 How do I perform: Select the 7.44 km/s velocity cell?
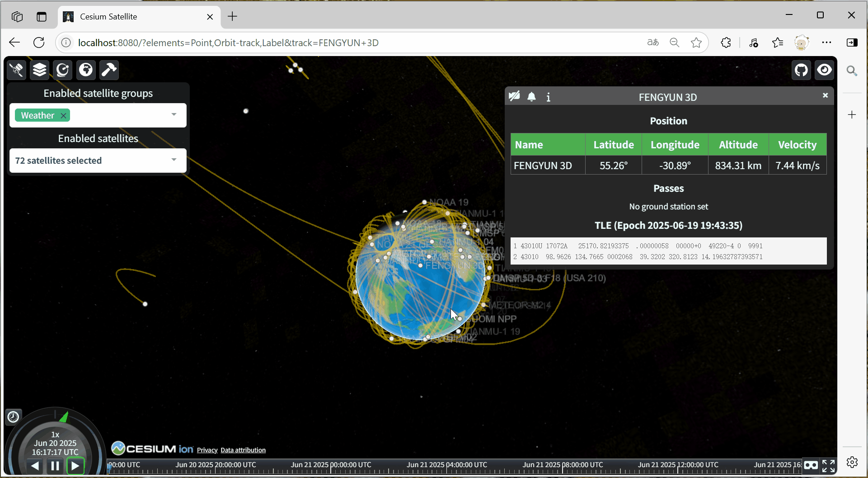pos(798,166)
